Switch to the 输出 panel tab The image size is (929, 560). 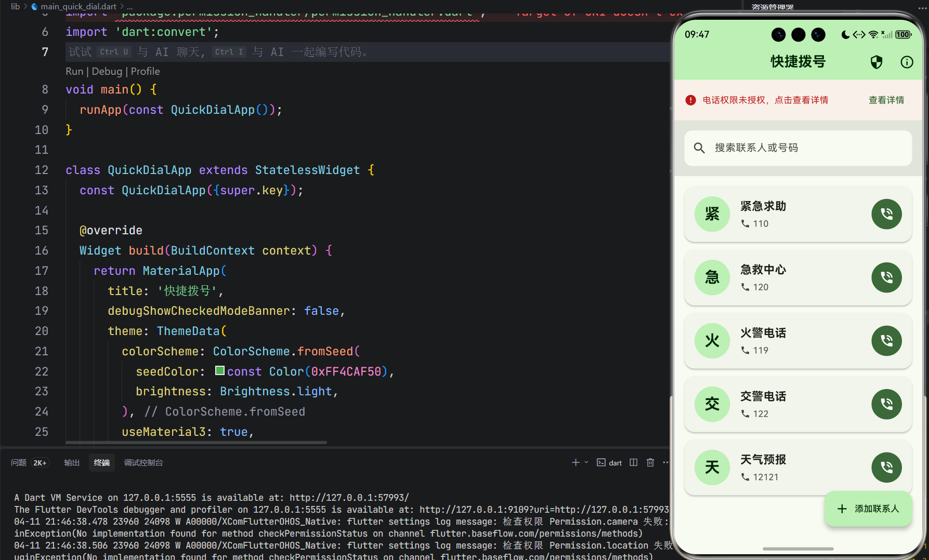72,462
